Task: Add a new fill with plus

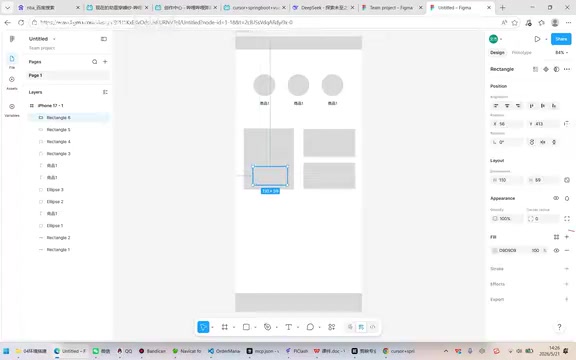Action: click(x=567, y=237)
